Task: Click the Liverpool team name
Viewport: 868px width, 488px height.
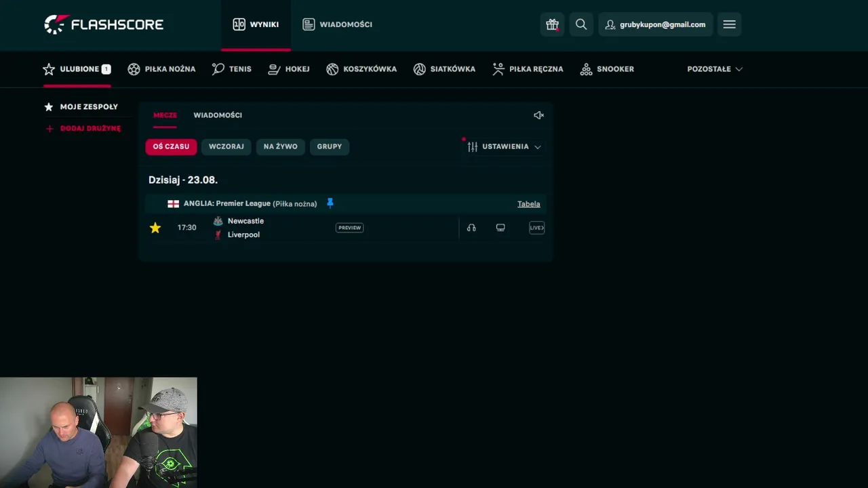Action: click(243, 235)
